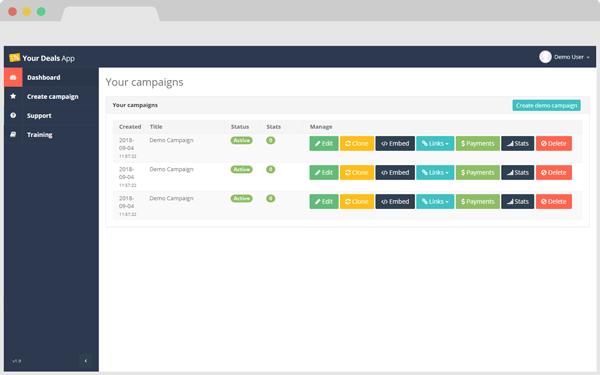Select the Create campaign star icon
600x375 pixels.
click(x=13, y=96)
